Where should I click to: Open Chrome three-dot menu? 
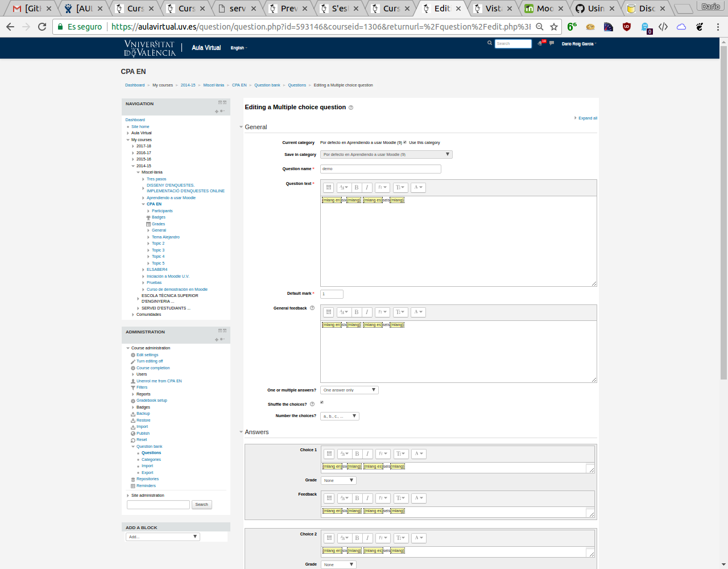[718, 27]
